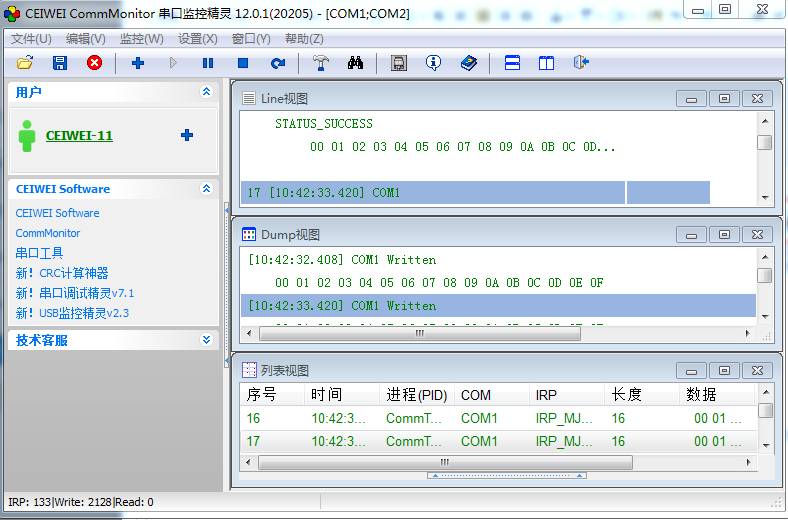Open the 设置(X) menu
The height and width of the screenshot is (520, 788).
198,39
